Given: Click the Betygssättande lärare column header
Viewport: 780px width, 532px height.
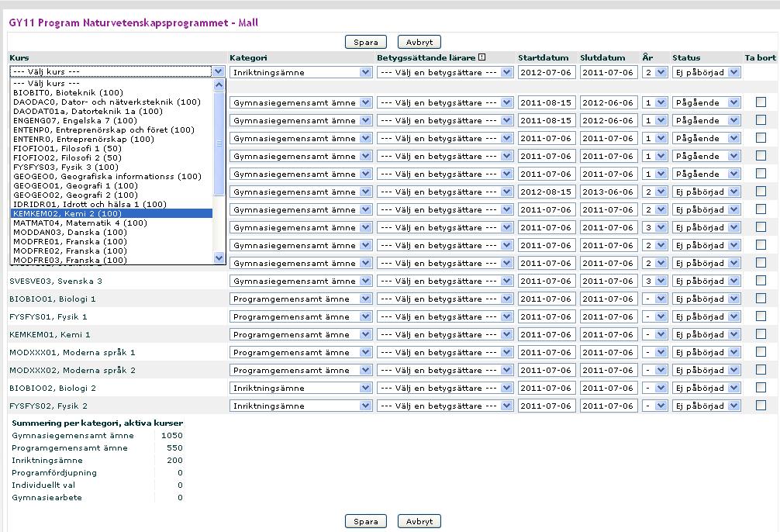Looking at the screenshot, I should click(426, 57).
